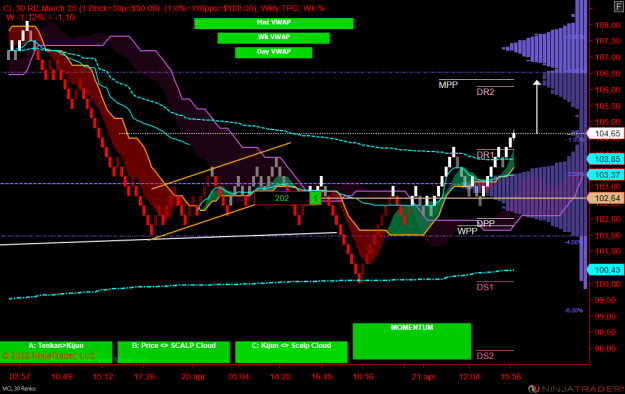The height and width of the screenshot is (394, 625).
Task: Click the Day VWAP green indicator bar
Action: (273, 52)
